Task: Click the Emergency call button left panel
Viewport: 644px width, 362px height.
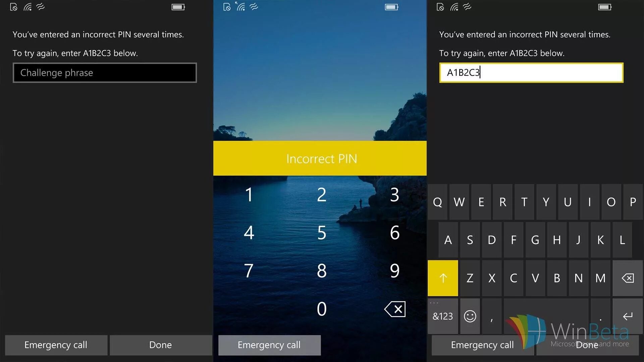Action: pyautogui.click(x=55, y=344)
